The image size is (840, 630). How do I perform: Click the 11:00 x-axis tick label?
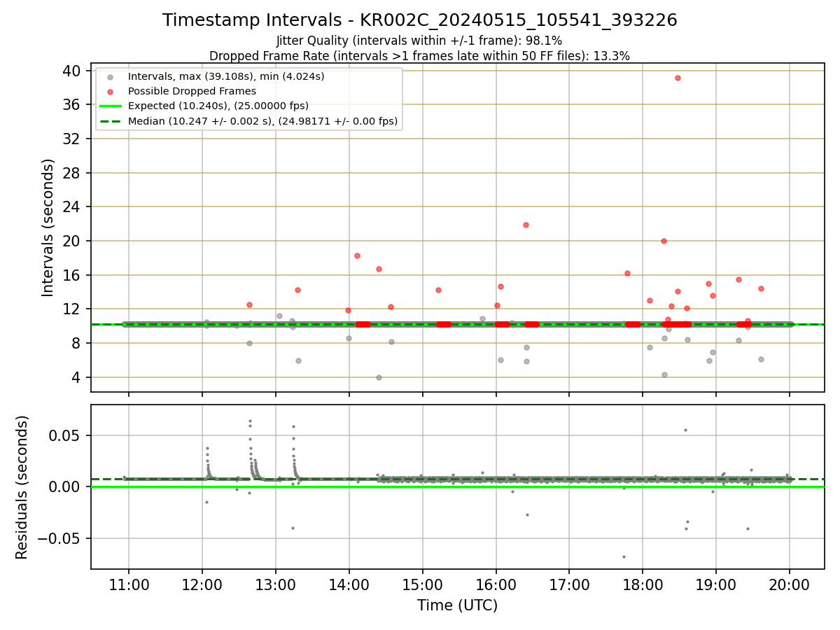(128, 585)
